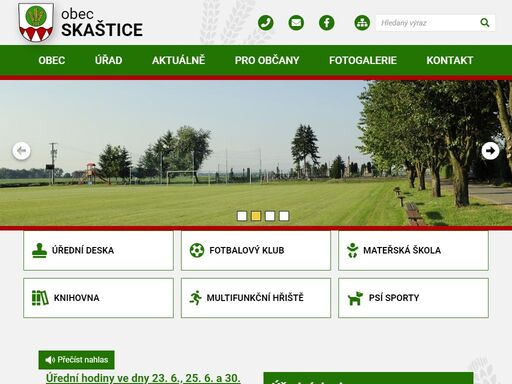The width and height of the screenshot is (512, 384).
Task: Click the obec SKAŠTICE site title
Action: pos(102,23)
